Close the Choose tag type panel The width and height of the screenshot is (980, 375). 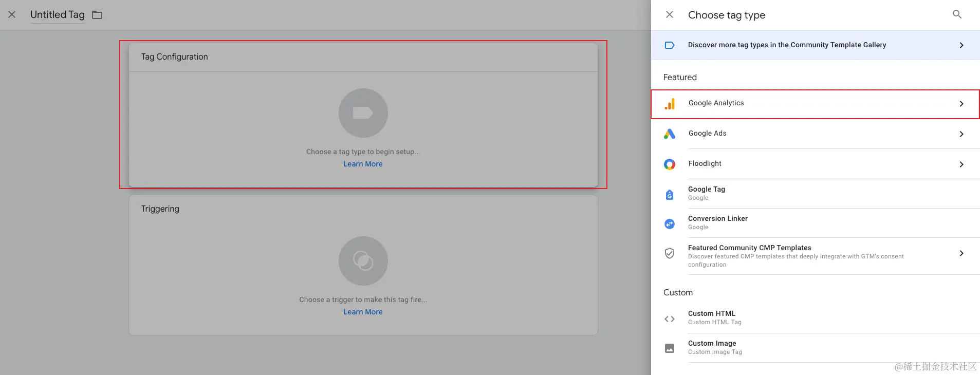(x=670, y=14)
